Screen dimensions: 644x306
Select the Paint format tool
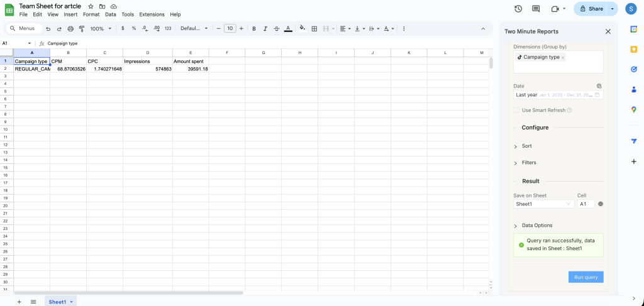coord(81,29)
